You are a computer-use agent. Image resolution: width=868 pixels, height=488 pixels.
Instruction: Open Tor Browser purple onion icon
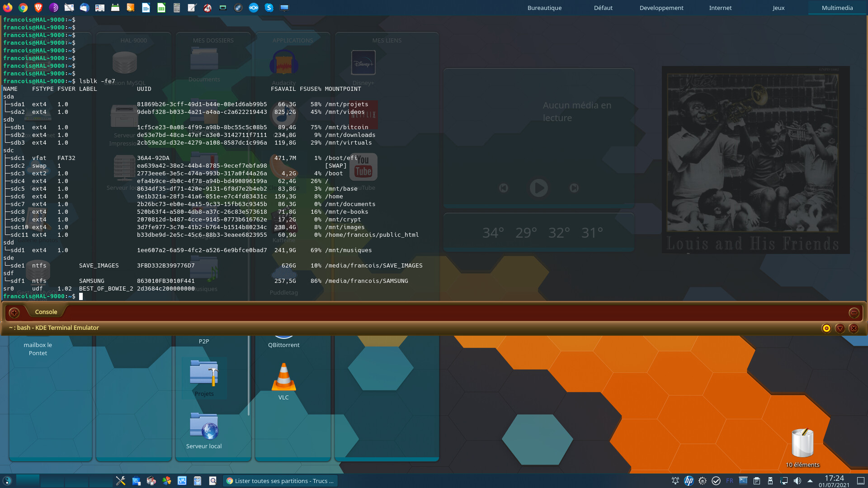point(54,8)
